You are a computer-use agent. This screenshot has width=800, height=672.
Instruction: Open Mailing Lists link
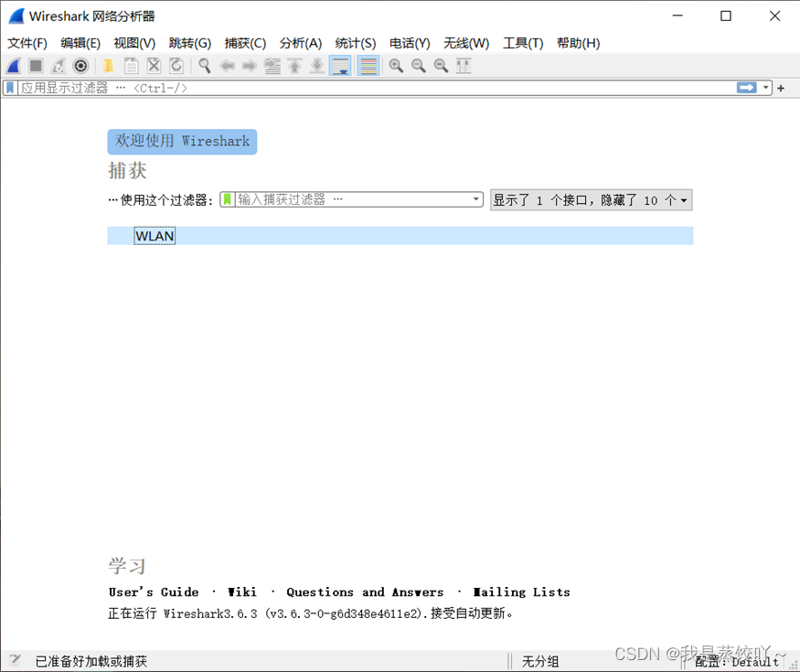point(521,592)
